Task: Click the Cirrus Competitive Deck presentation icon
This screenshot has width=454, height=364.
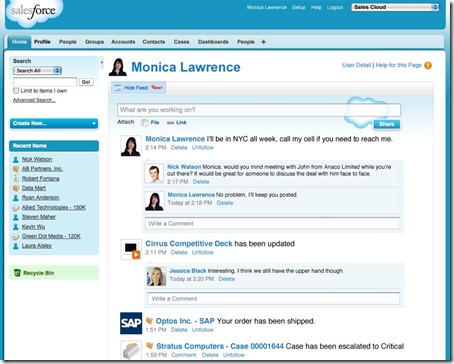Action: click(131, 249)
